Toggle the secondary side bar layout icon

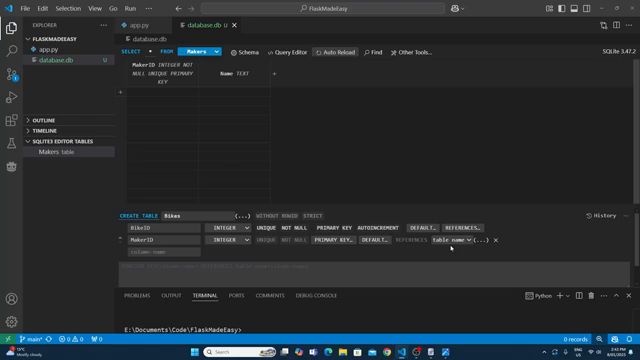tap(587, 9)
